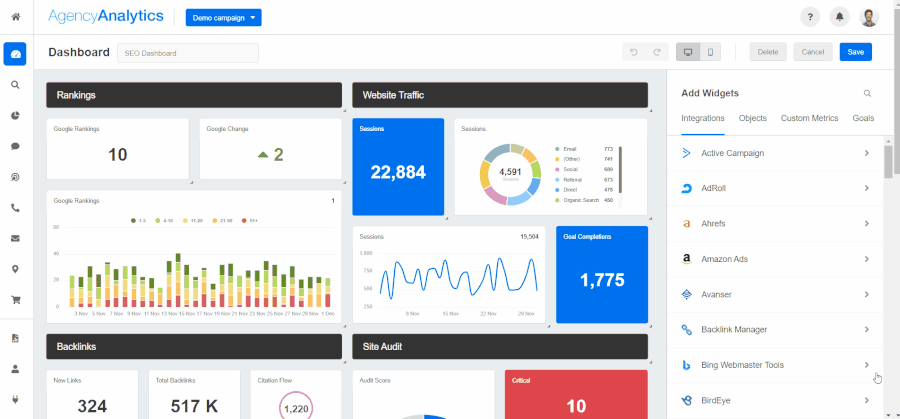Expand the BirdEye integration chevron
Image resolution: width=900 pixels, height=419 pixels.
pos(867,401)
